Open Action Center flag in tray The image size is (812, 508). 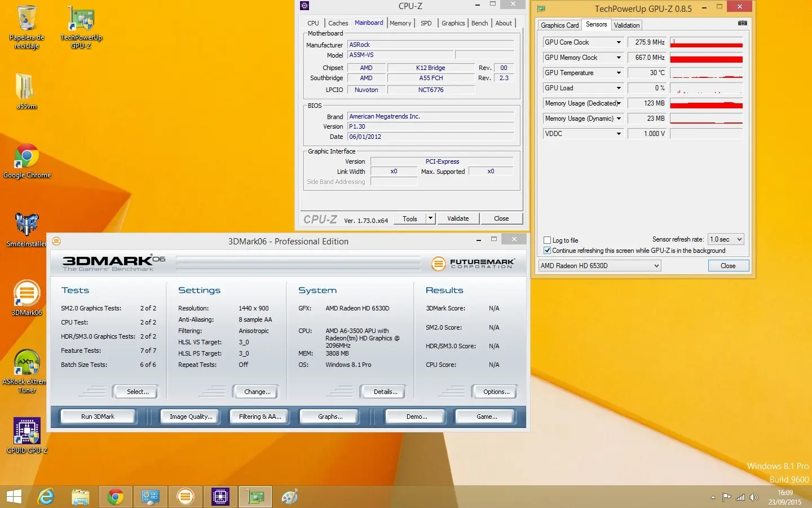coord(727,497)
